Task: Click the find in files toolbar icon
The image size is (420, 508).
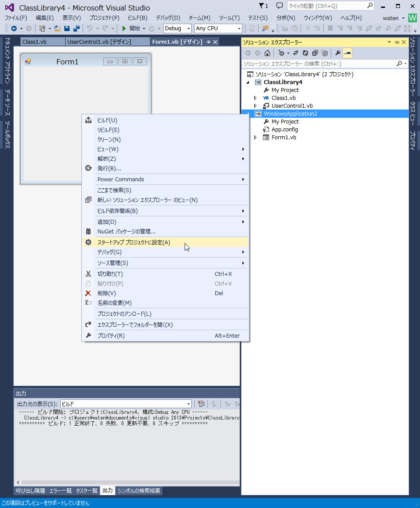Action: [265, 28]
